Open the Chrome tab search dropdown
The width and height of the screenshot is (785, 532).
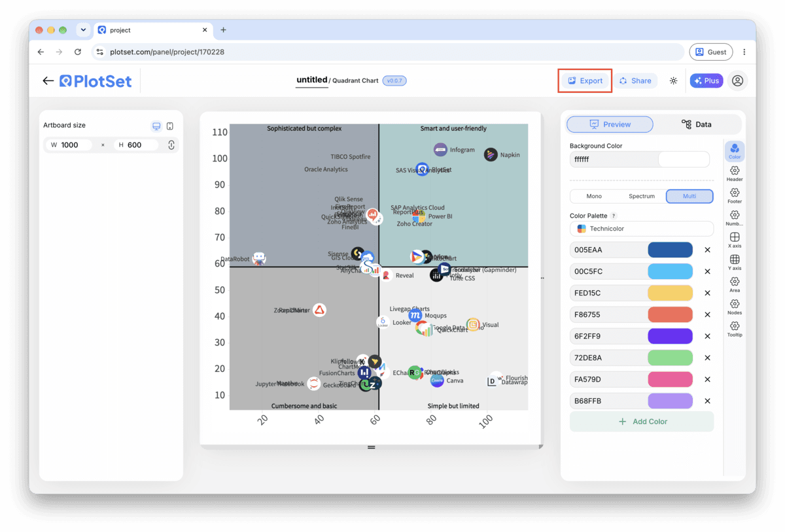(x=83, y=30)
